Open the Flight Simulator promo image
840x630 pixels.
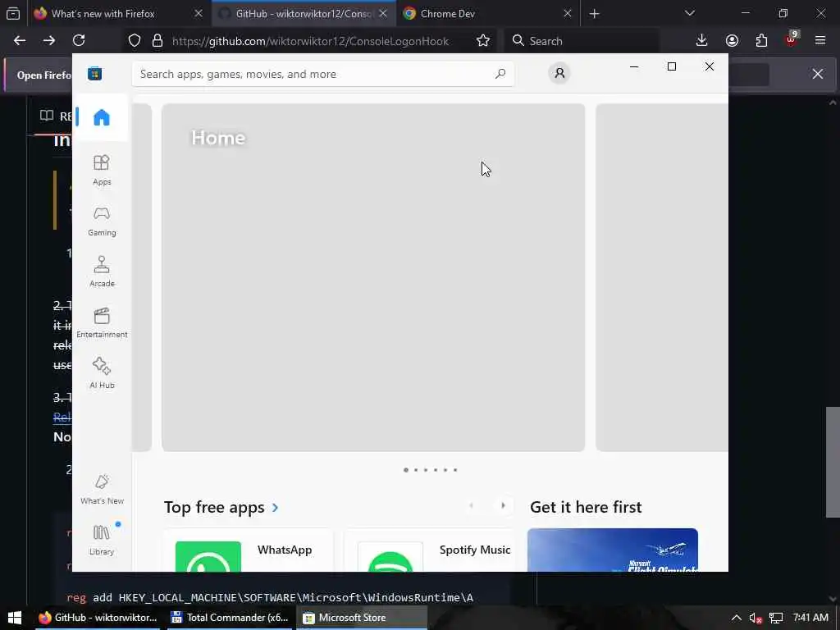coord(612,550)
